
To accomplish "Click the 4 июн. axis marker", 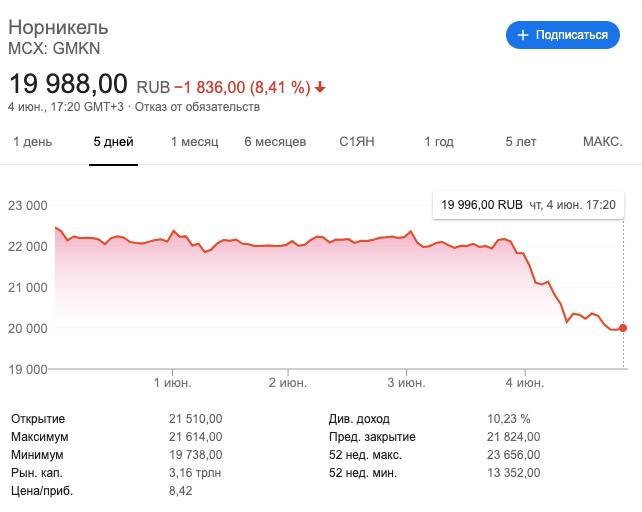I will tap(525, 383).
